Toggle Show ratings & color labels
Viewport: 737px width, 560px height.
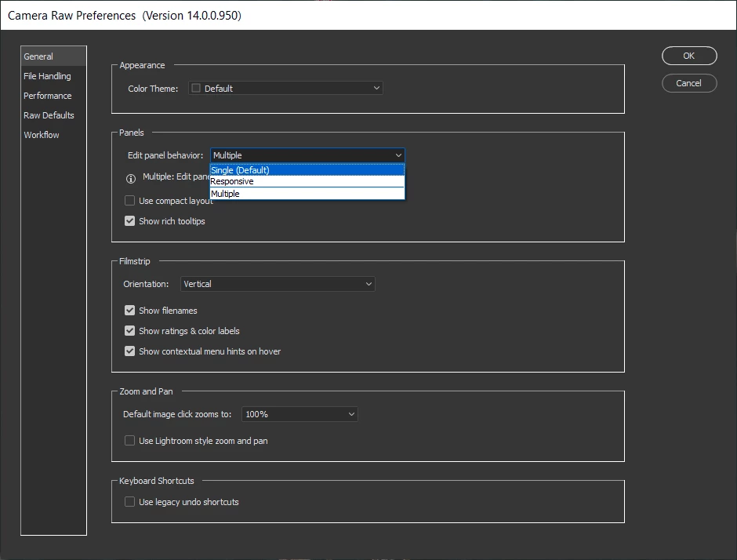click(x=129, y=331)
